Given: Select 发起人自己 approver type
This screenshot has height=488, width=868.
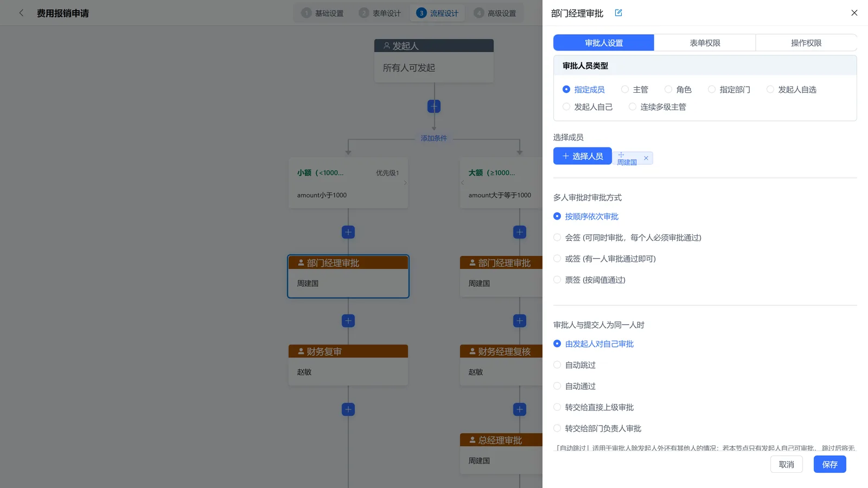Looking at the screenshot, I should pos(588,107).
